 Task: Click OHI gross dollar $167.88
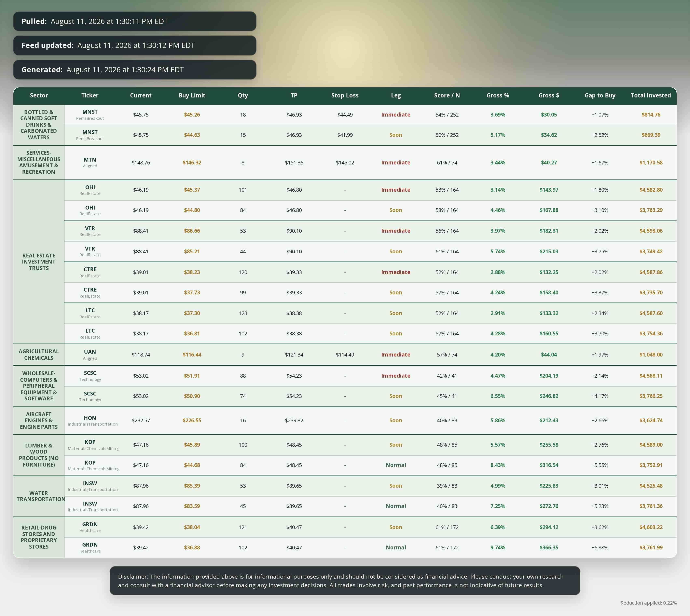pos(549,210)
